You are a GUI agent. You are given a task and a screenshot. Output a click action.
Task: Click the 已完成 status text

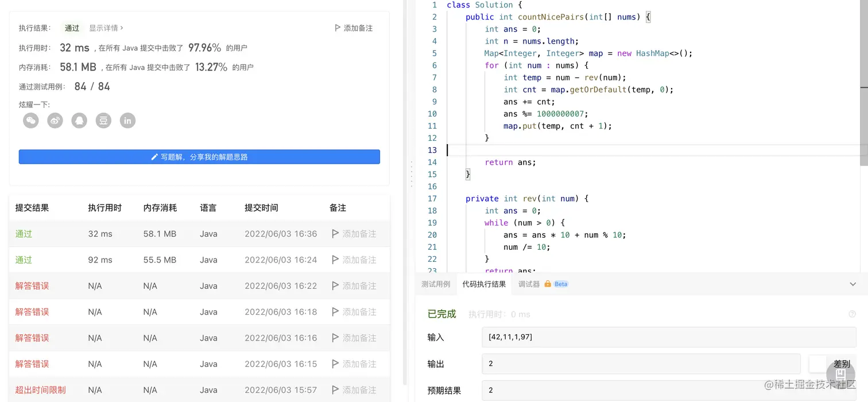(441, 314)
